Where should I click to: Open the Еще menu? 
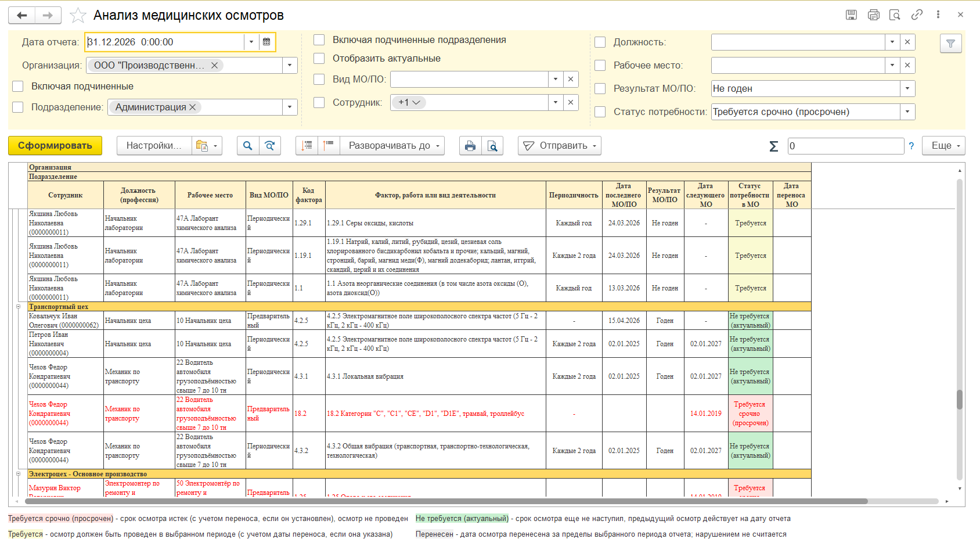click(x=945, y=146)
